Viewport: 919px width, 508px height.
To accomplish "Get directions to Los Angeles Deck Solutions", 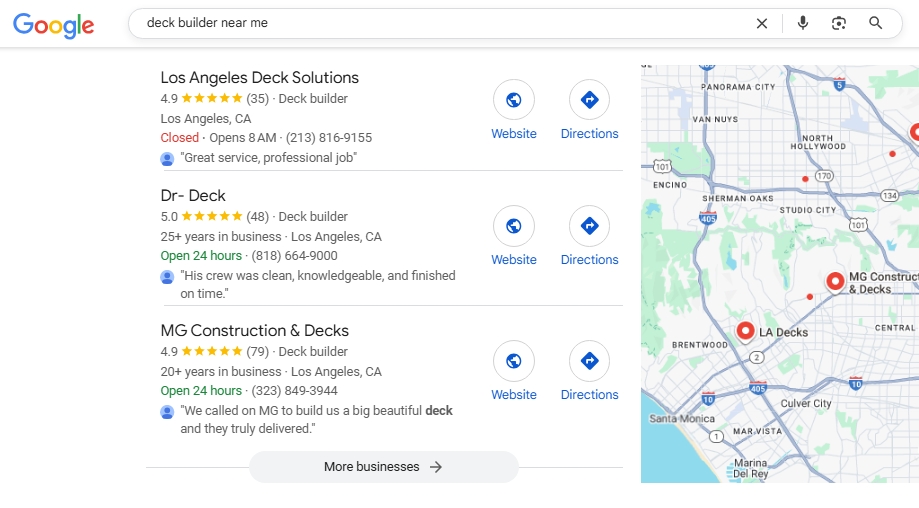I will (589, 100).
